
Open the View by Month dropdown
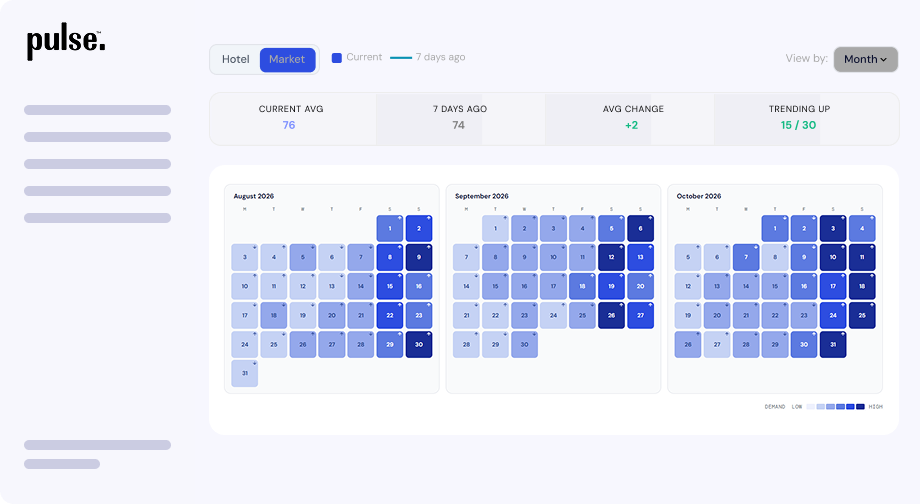tap(865, 59)
